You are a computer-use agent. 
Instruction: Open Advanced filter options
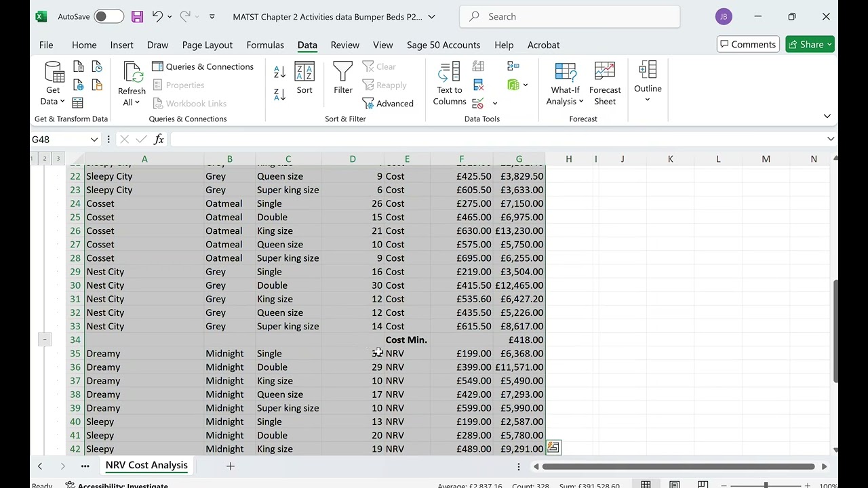388,103
